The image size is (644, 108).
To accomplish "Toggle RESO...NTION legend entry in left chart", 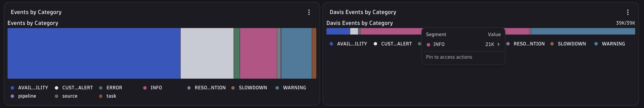I will click(x=207, y=88).
